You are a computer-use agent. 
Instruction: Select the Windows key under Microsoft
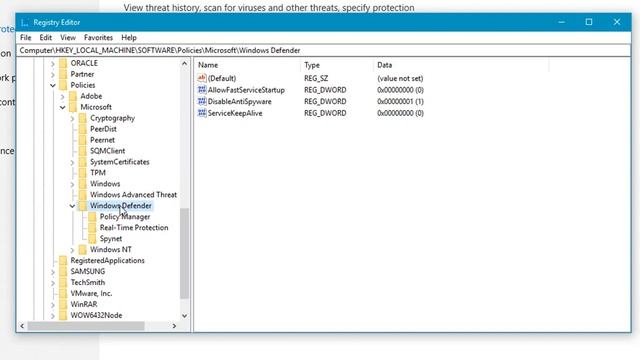pyautogui.click(x=105, y=184)
